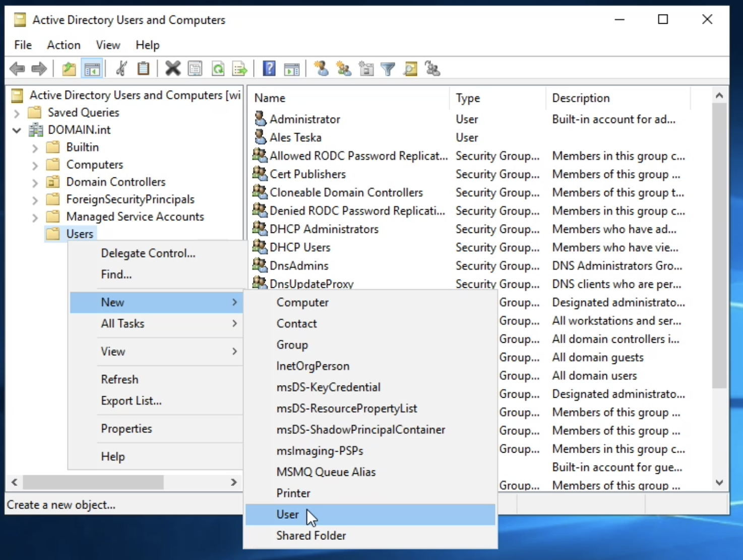Choose Delegate Control from context menu

click(156, 253)
